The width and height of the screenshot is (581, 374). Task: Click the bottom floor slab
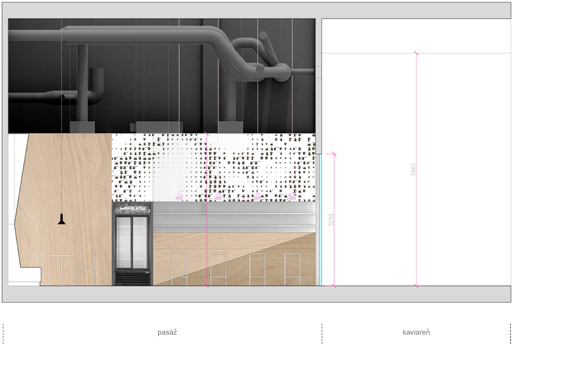point(256,294)
